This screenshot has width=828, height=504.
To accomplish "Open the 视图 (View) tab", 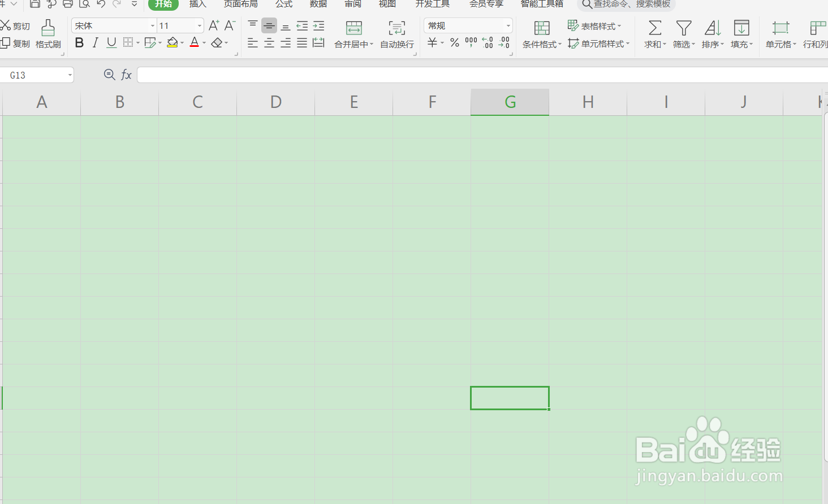I will click(387, 4).
